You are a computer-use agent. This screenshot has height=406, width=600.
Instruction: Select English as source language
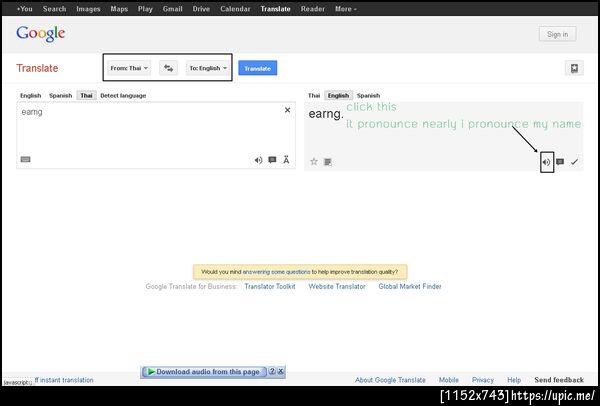pyautogui.click(x=31, y=96)
